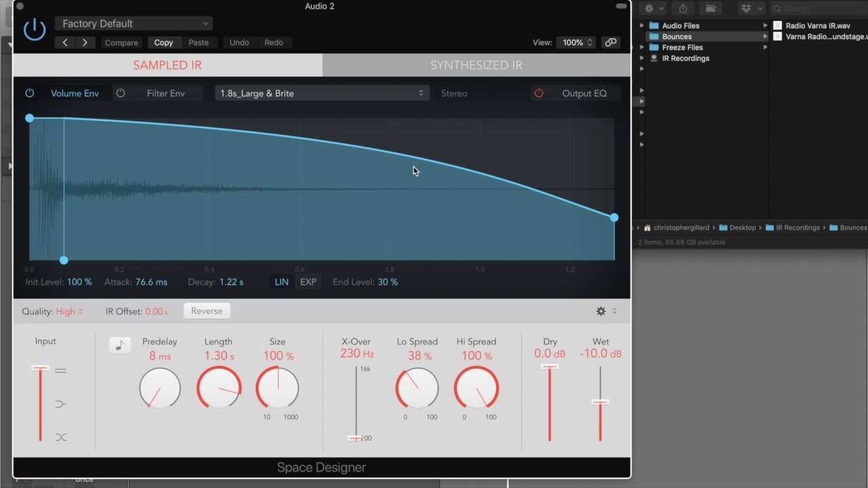The image size is (868, 488).
Task: Open the Output EQ view
Action: (x=585, y=94)
